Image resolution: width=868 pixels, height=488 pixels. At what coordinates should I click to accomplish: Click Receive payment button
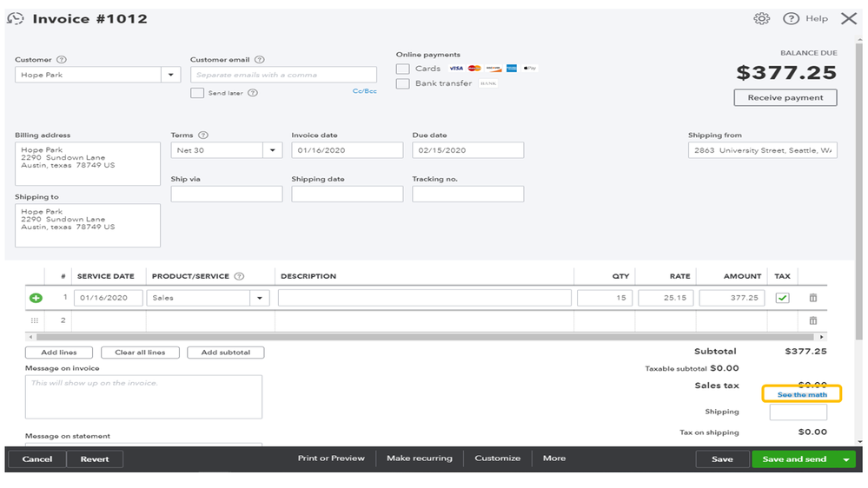pyautogui.click(x=785, y=97)
